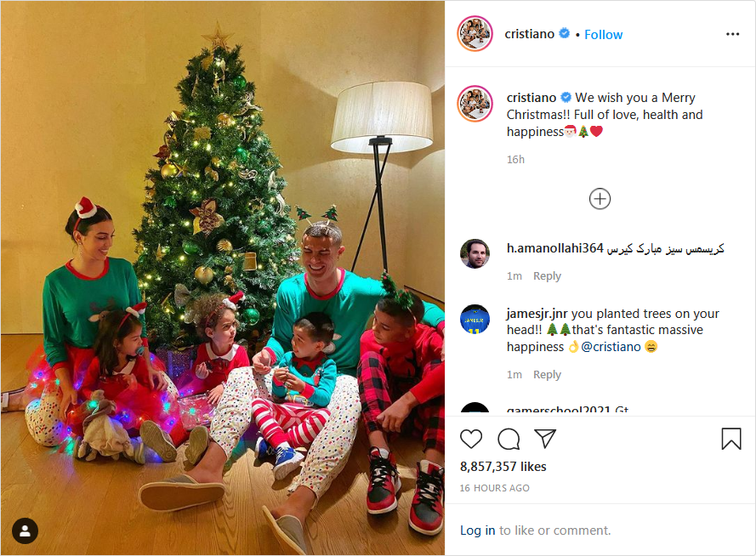View the 8,857,357 likes list
The width and height of the screenshot is (756, 556).
pos(503,467)
